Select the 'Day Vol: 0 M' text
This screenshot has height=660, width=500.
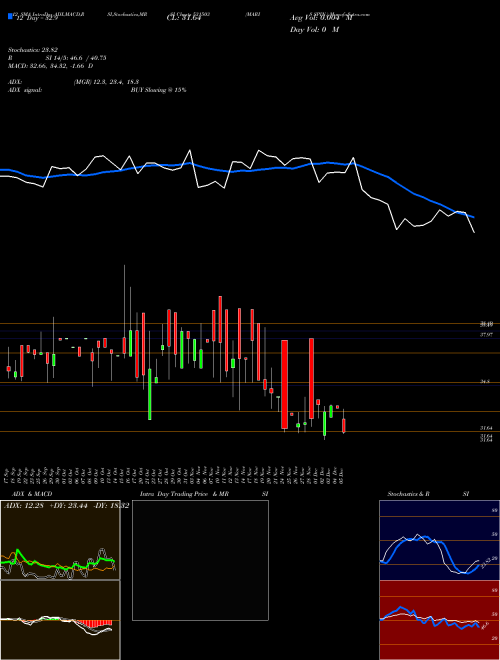[314, 30]
